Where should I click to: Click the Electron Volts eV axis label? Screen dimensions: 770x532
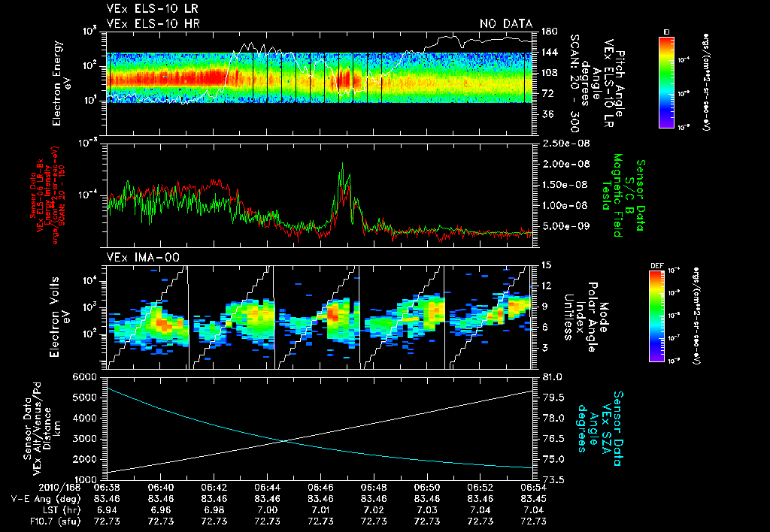pos(60,317)
